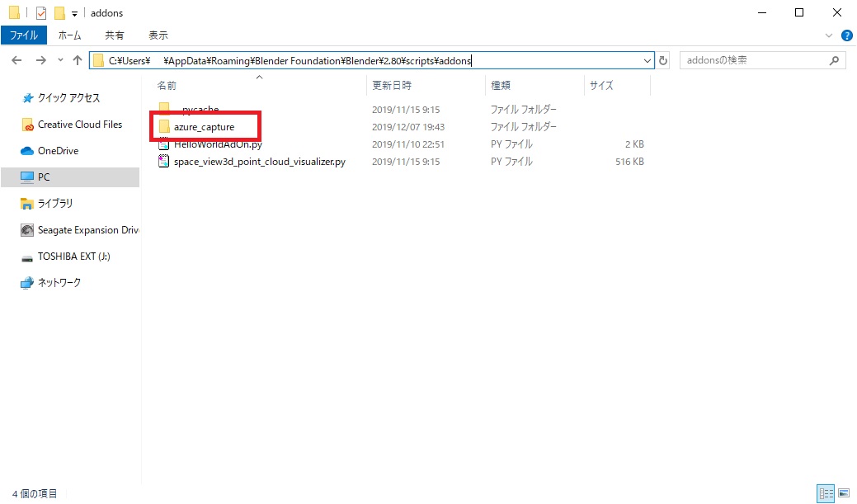Click the Back navigation arrow
The image size is (857, 504).
tap(17, 60)
